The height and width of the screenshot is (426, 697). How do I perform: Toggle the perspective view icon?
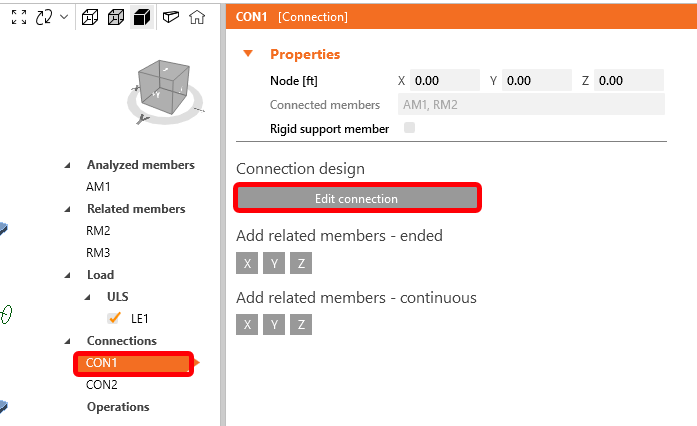(x=170, y=17)
